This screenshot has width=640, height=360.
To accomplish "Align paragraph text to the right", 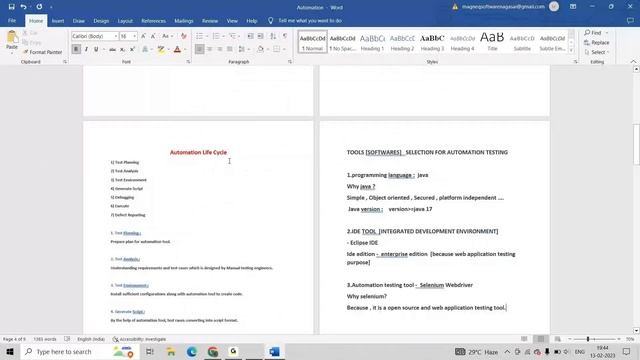I will tap(220, 49).
